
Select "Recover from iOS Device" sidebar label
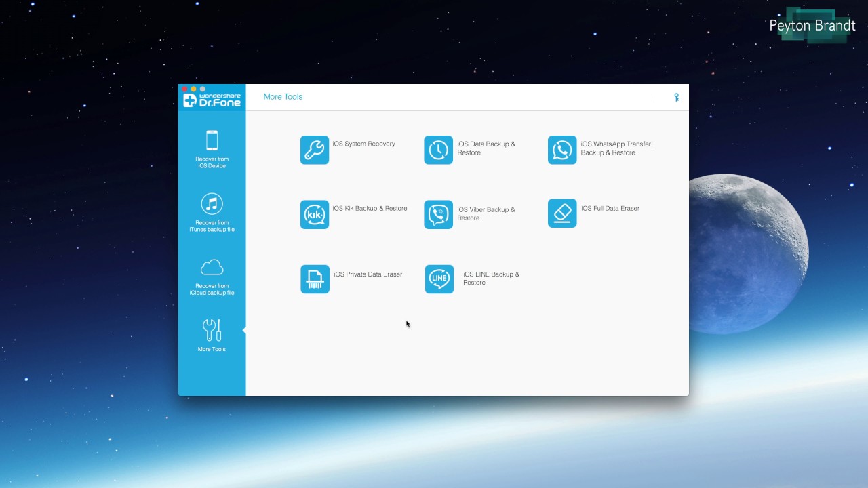(212, 163)
